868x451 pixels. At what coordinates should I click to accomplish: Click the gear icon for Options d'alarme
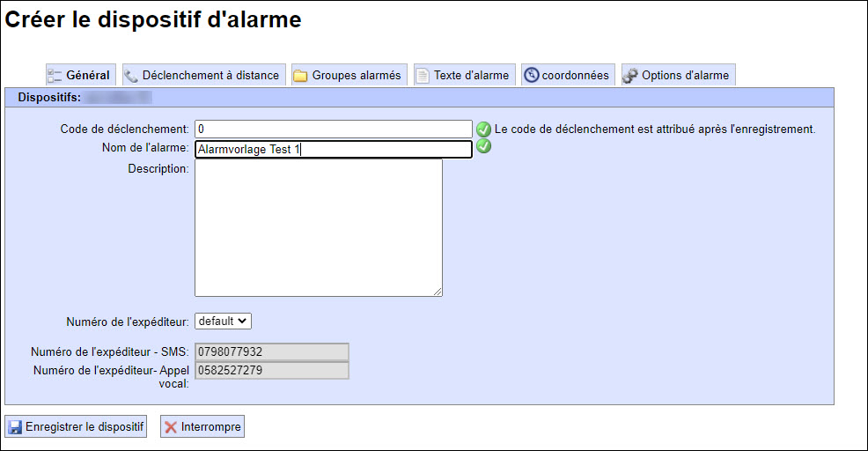click(630, 76)
